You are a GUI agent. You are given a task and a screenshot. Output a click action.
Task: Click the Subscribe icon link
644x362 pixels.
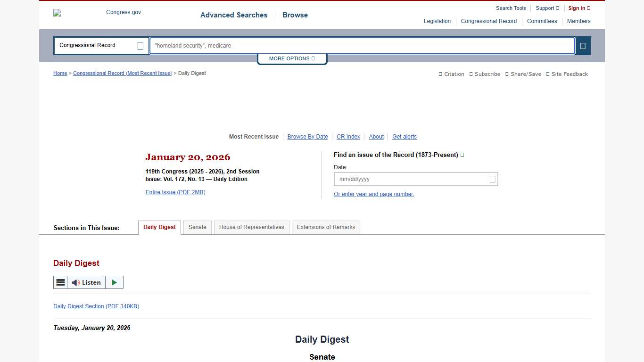(x=485, y=74)
